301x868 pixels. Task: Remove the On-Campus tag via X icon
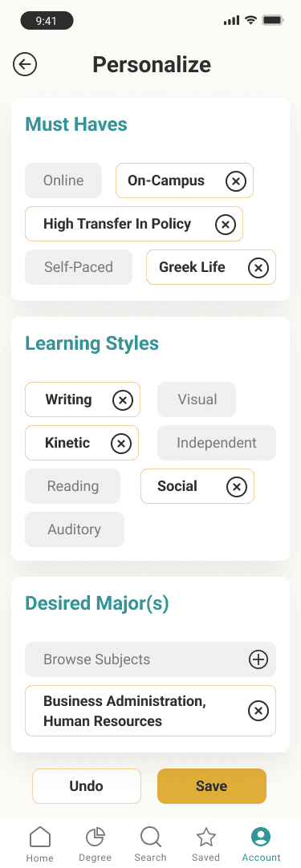pyautogui.click(x=236, y=180)
